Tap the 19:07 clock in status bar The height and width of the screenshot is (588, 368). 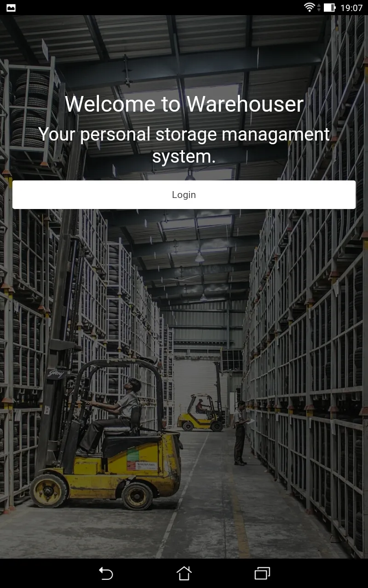351,8
